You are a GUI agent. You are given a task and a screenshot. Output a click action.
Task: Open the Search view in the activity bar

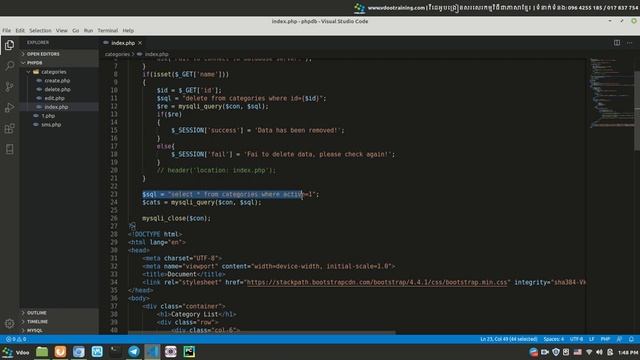pyautogui.click(x=9, y=65)
